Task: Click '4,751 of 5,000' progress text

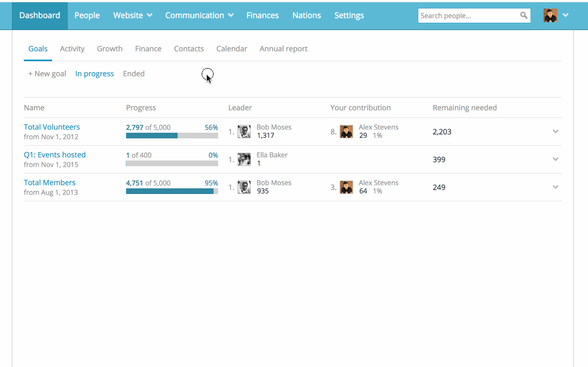Action: [x=148, y=183]
